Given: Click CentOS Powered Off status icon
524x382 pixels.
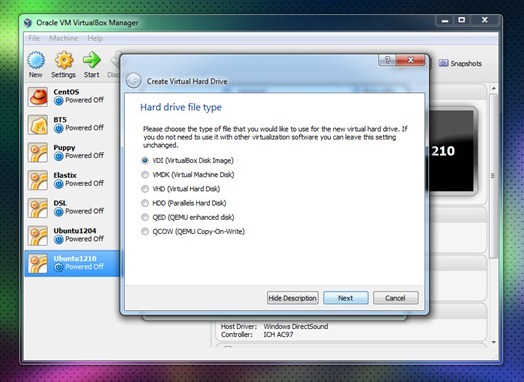Looking at the screenshot, I should pos(58,101).
